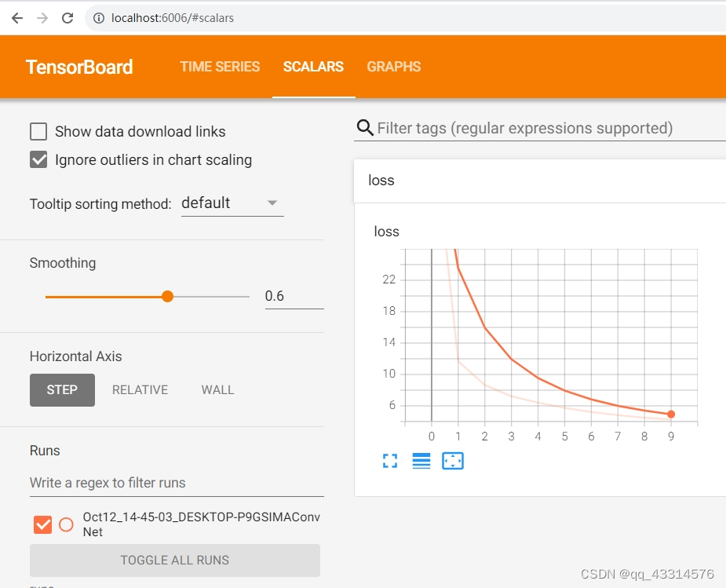Select the Oct12 run radio circle

pyautogui.click(x=66, y=524)
